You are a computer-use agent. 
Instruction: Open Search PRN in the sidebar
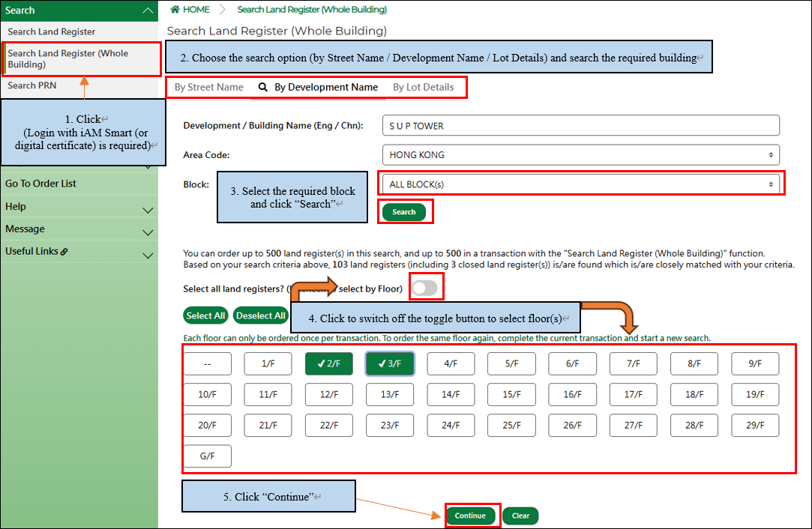coord(32,85)
